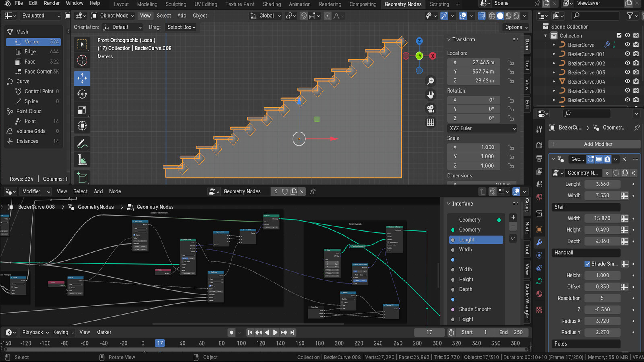This screenshot has height=362, width=644.
Task: Click the Toggle Camera View icon in the viewport
Action: click(x=430, y=108)
